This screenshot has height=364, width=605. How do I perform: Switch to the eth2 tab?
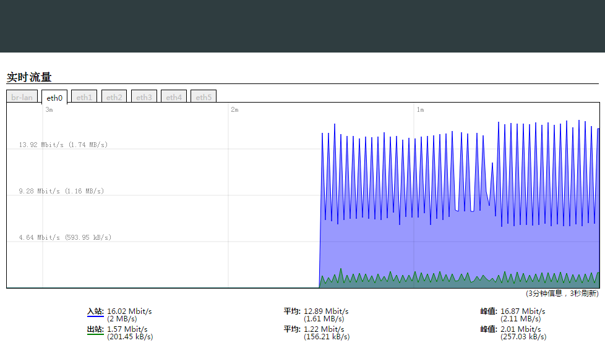click(114, 97)
